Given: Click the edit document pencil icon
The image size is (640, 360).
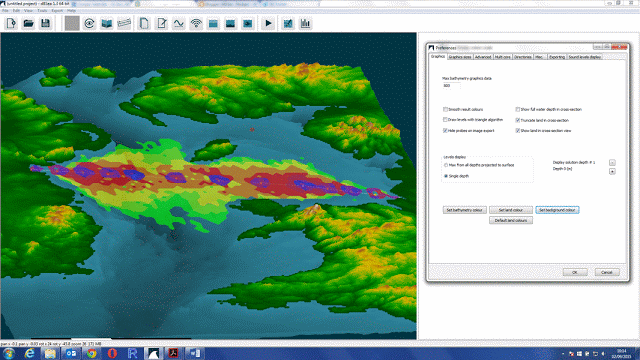Looking at the screenshot, I should [x=162, y=23].
